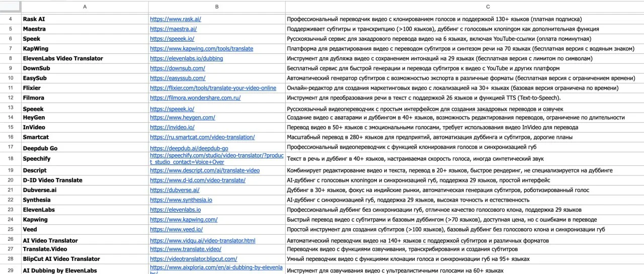Select the 'Veed' cell
Image resolution: width=644 pixels, height=274 pixels.
coord(85,229)
